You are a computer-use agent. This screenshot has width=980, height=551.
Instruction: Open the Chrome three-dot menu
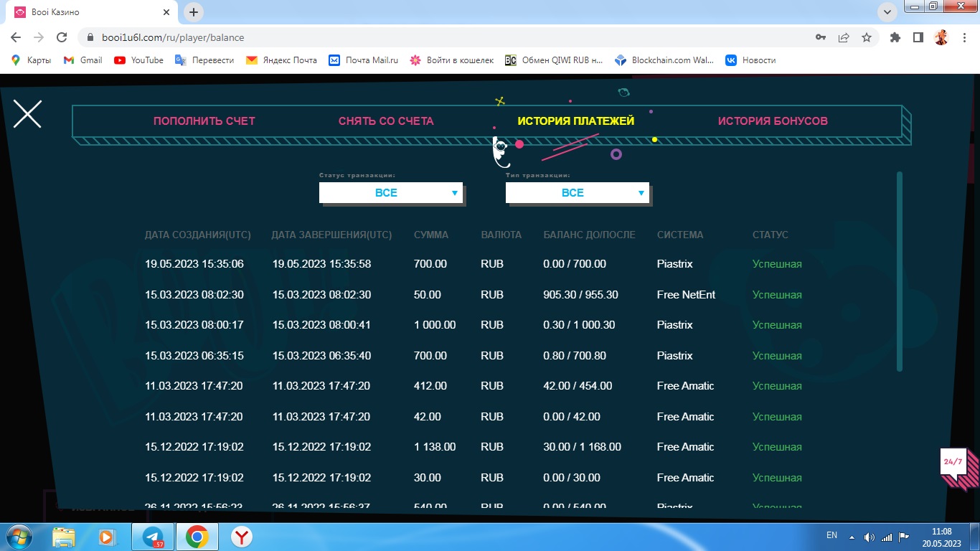coord(963,37)
